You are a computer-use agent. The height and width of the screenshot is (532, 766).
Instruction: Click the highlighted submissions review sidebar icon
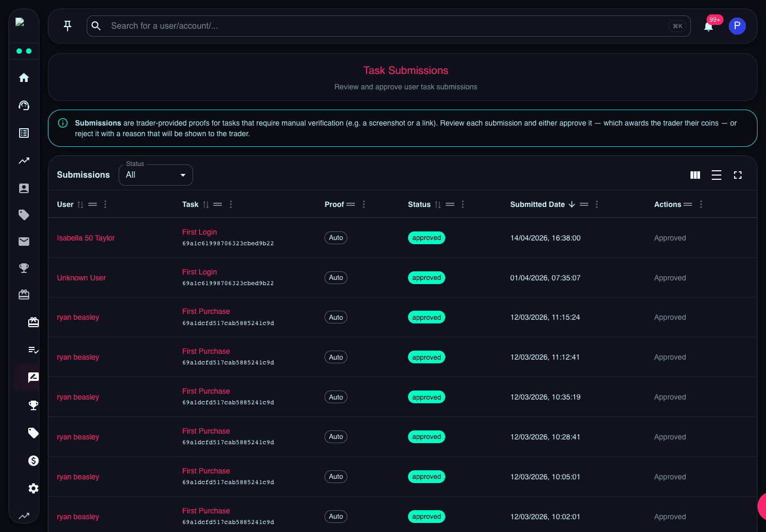(34, 378)
